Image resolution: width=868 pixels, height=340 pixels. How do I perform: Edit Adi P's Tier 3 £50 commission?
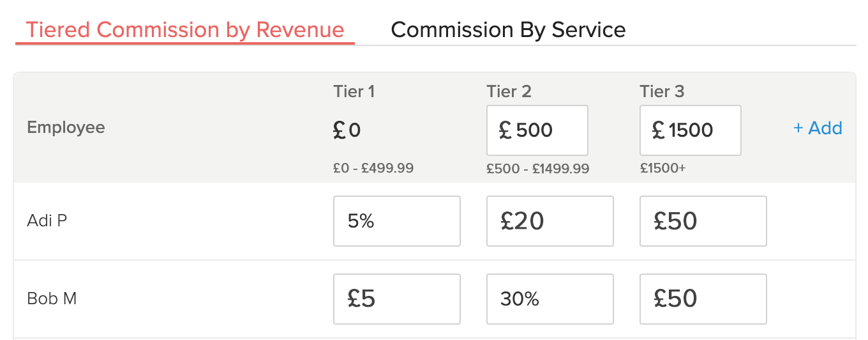tap(703, 221)
